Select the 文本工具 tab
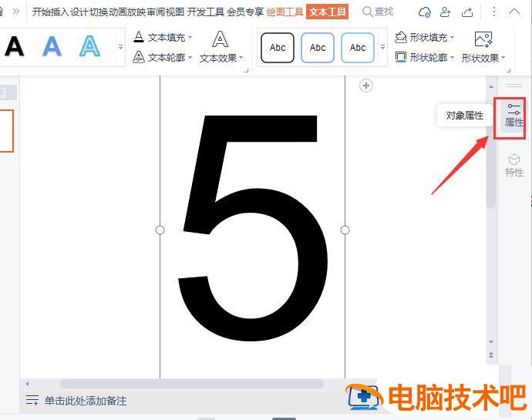The width and height of the screenshot is (532, 420). pyautogui.click(x=328, y=12)
